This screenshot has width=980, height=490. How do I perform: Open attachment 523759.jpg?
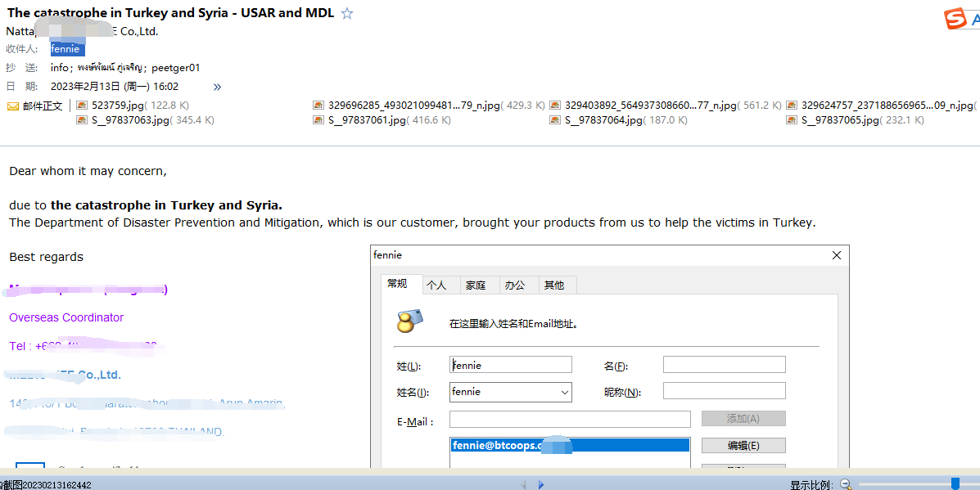click(132, 106)
